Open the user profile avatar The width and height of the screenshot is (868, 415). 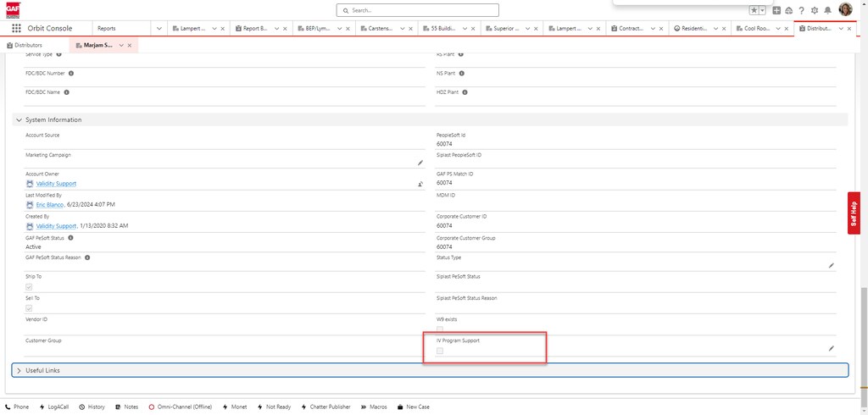845,9
